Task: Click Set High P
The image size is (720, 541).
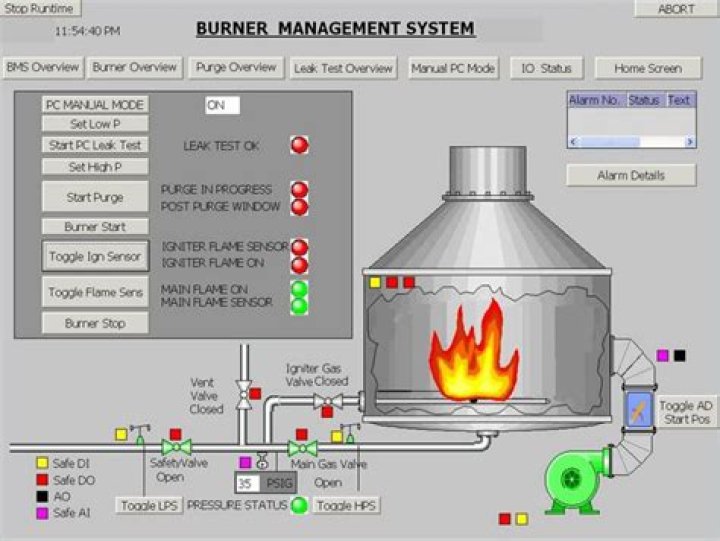Action: (x=96, y=166)
